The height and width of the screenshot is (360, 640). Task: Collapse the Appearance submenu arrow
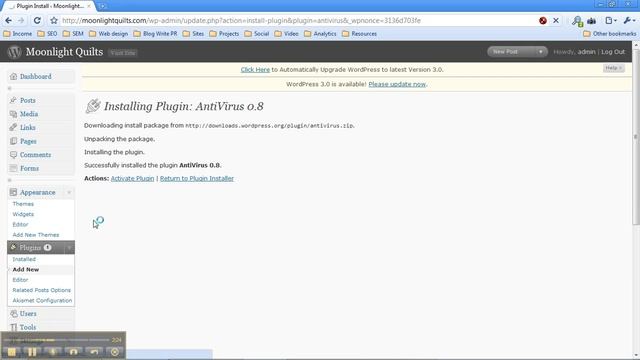point(69,192)
